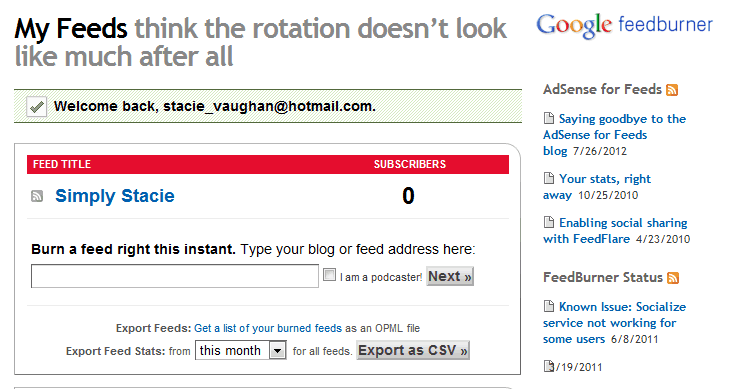Enable the I am a podcaster checkbox
The width and height of the screenshot is (729, 389).
(x=329, y=275)
